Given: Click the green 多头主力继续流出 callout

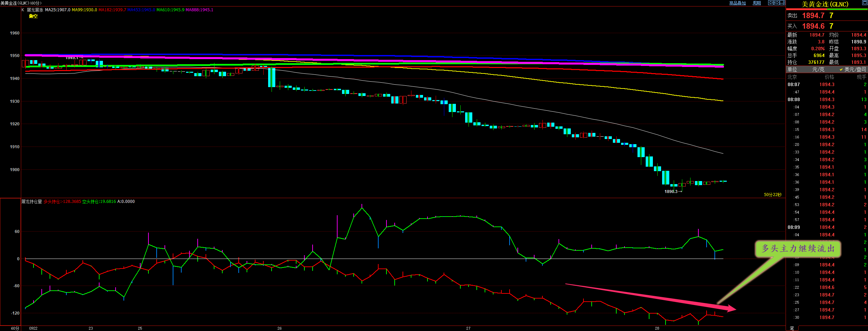Looking at the screenshot, I should tap(798, 249).
